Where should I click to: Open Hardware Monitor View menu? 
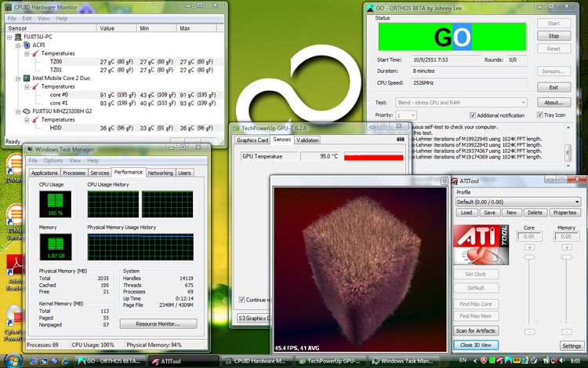pos(43,18)
